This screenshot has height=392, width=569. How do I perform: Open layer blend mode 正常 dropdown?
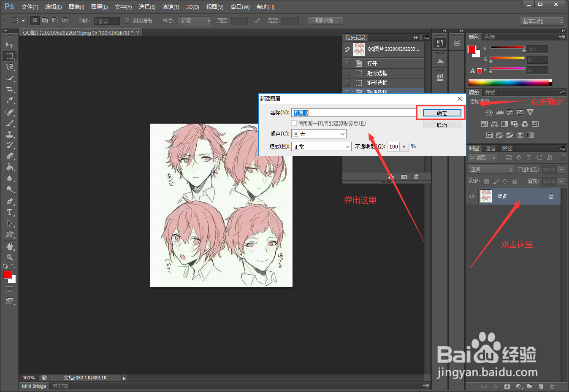(490, 169)
